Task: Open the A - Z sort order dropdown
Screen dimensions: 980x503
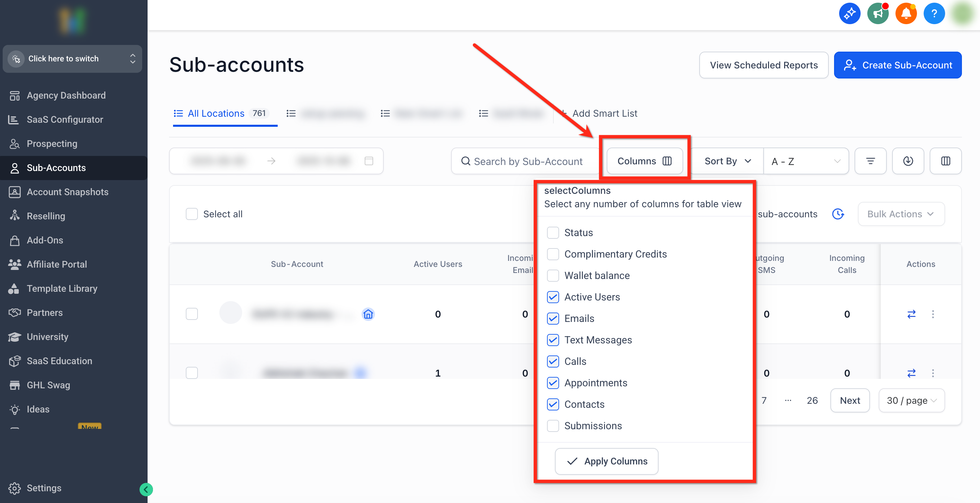Action: click(x=805, y=161)
